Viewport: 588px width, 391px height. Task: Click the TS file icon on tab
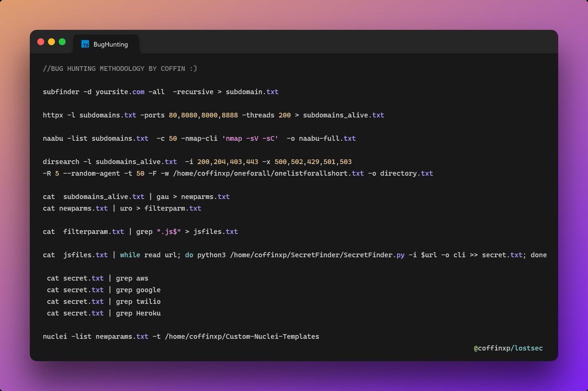click(85, 44)
